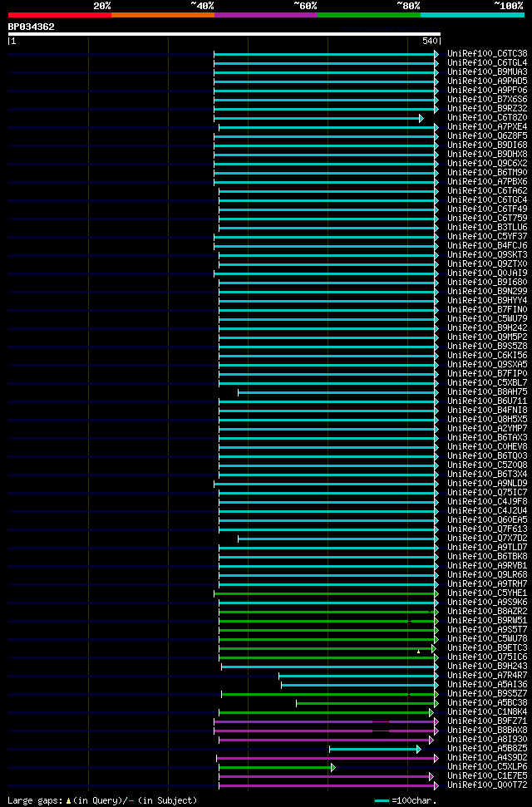Select hit label UniRef100_A9TLD7

pos(487,549)
